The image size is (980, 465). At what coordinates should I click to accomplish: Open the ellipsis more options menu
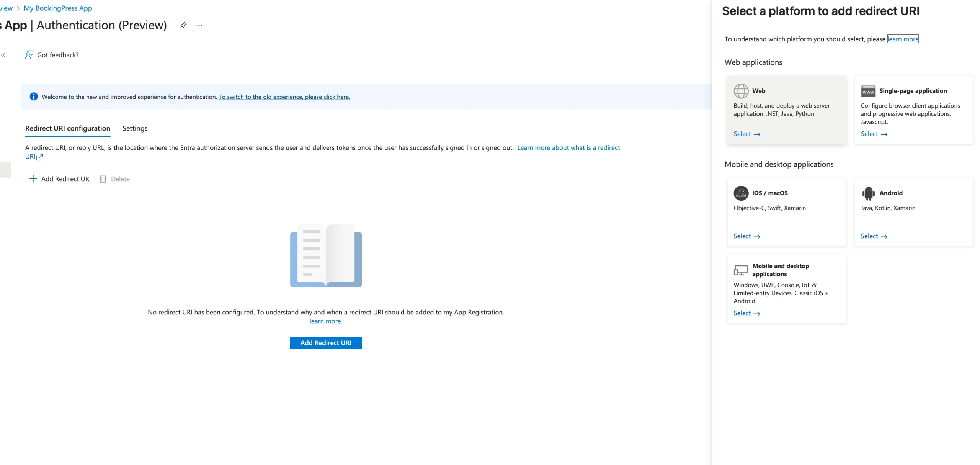coord(199,25)
